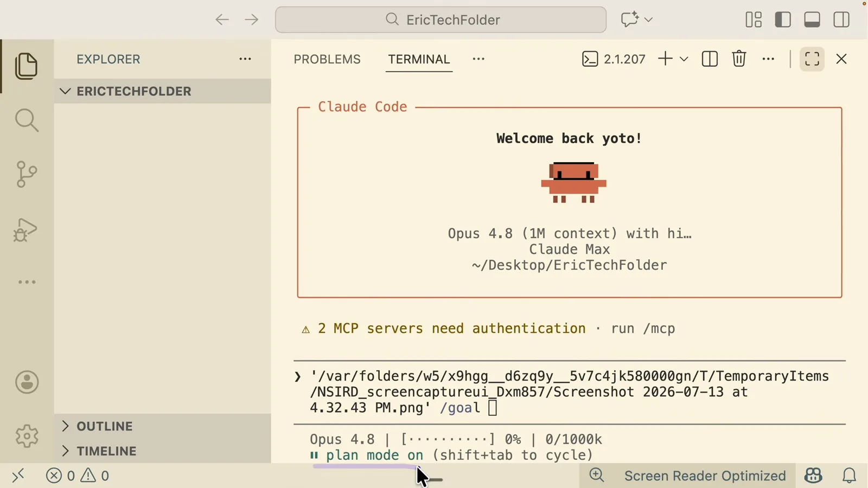Screen dimensions: 868x488
Task: Click the EricTechFolder search box
Action: [x=441, y=20]
